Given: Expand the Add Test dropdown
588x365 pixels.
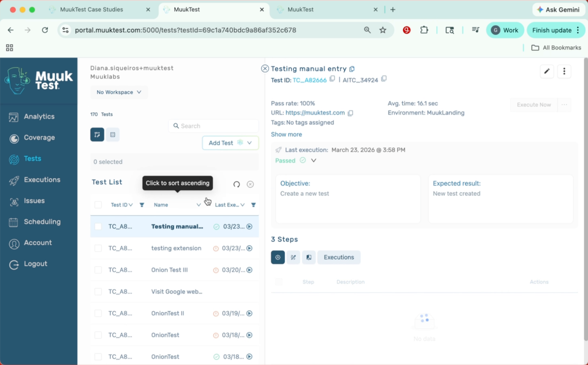Looking at the screenshot, I should coord(249,143).
